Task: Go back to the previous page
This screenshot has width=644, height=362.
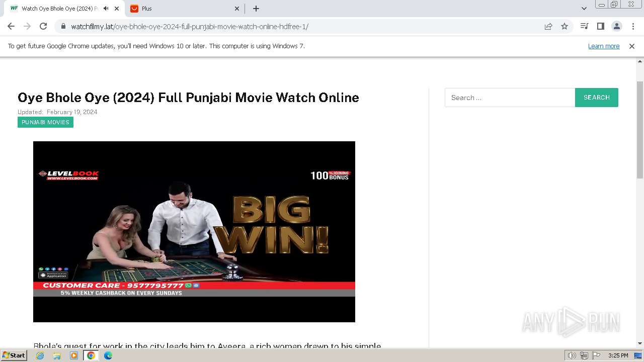Action: [x=11, y=26]
